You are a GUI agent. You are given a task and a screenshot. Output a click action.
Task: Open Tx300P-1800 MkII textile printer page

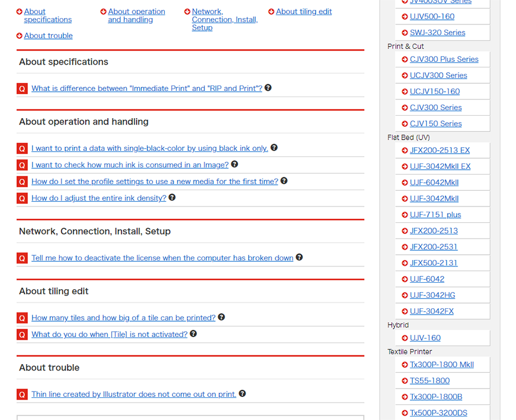point(441,365)
